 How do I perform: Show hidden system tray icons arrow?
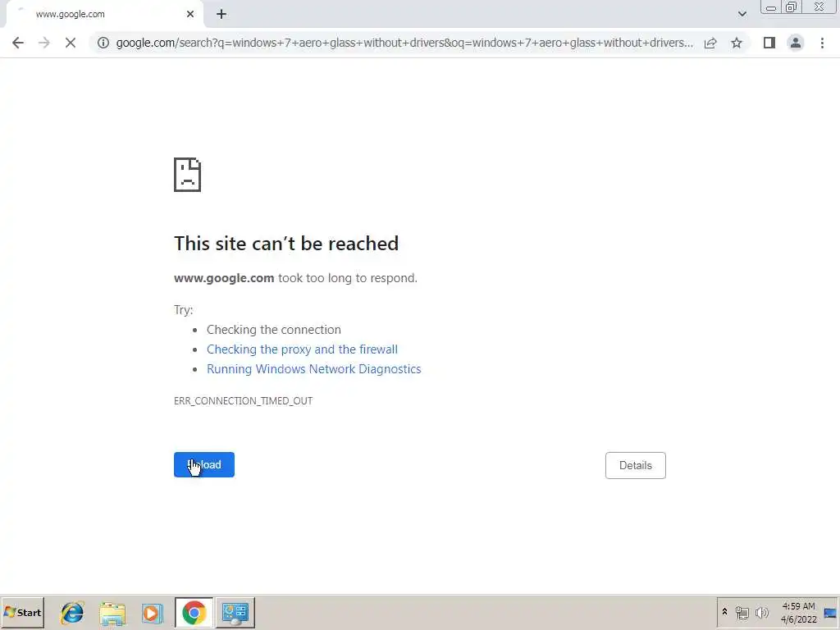pyautogui.click(x=725, y=612)
